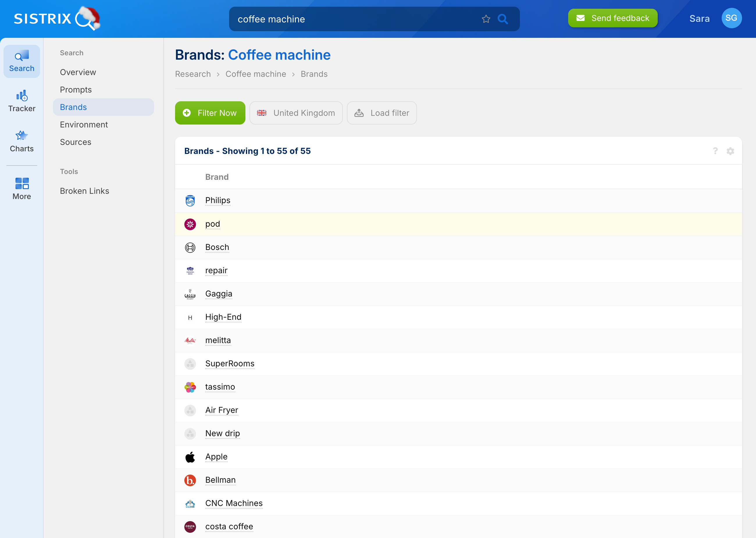Open the United Kingdom country selector
The image size is (756, 538).
tap(296, 113)
